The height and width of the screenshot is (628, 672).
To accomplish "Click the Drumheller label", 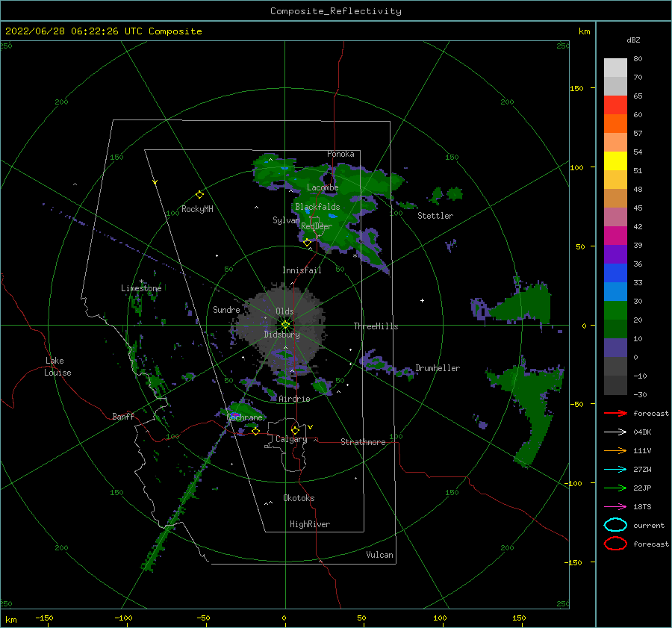I will point(438,368).
